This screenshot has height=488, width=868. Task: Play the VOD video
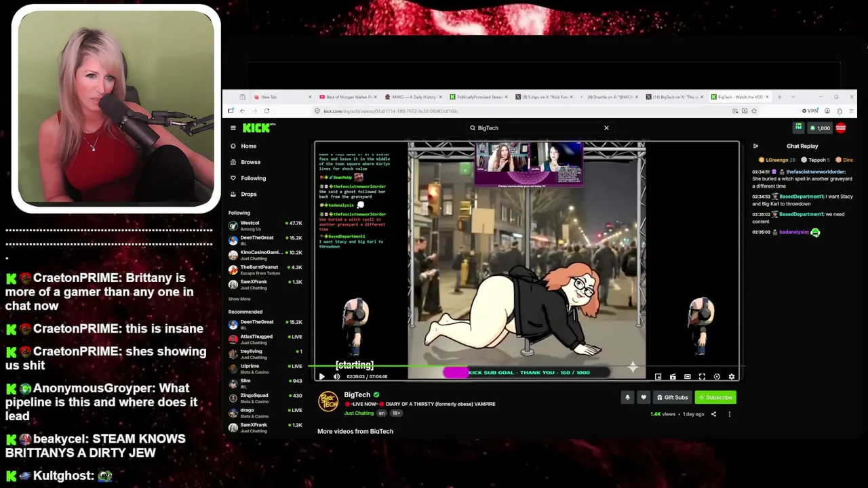click(321, 377)
